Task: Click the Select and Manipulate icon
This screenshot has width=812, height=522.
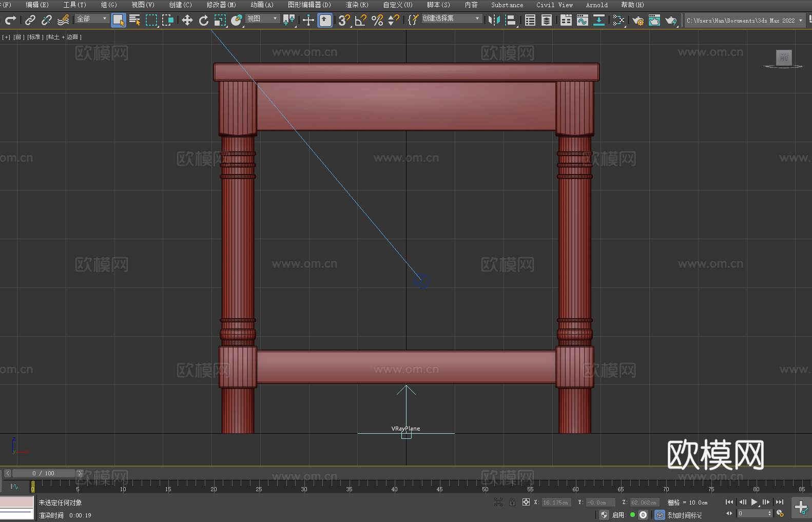Action: [308, 20]
